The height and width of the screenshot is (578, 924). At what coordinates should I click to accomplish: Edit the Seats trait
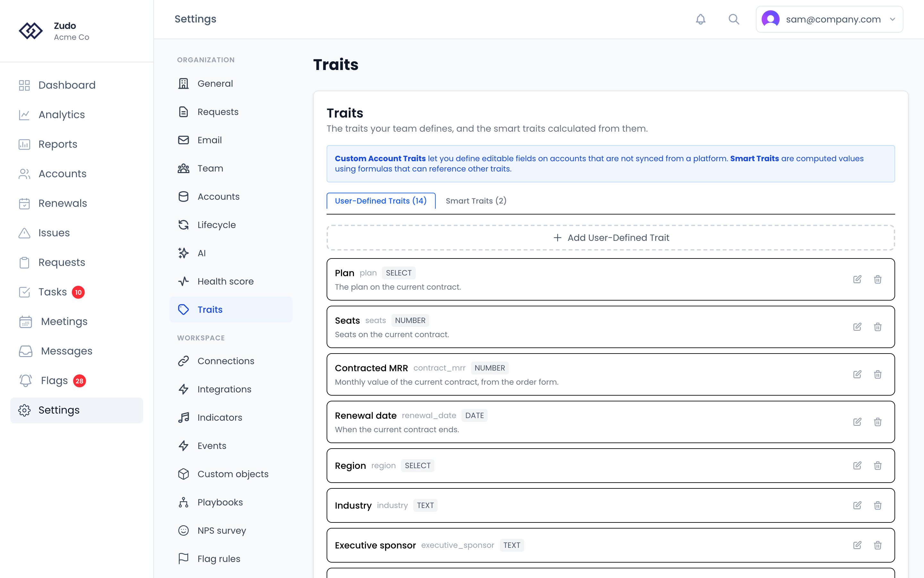pos(857,327)
